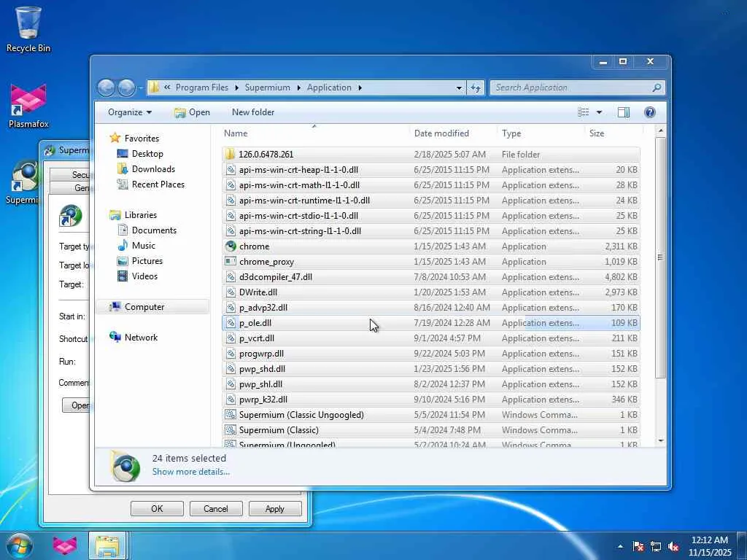
Task: Click the file list vertical scrollbar thumb
Action: 660,257
